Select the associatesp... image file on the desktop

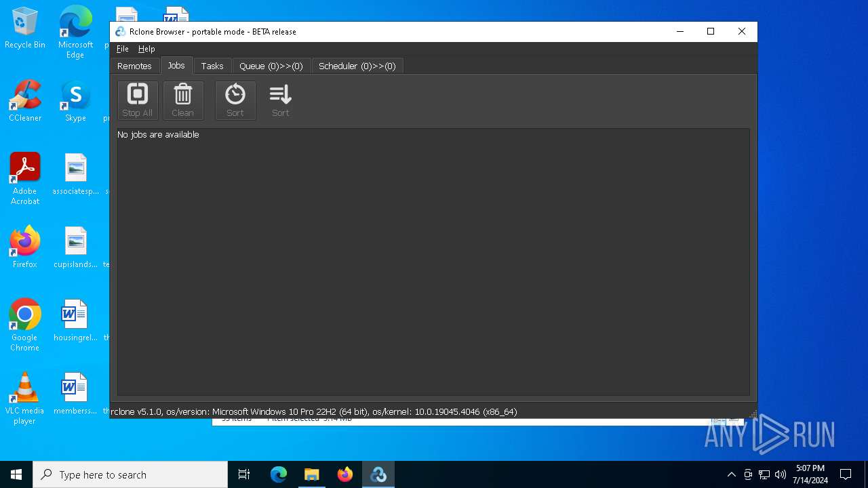coord(75,175)
